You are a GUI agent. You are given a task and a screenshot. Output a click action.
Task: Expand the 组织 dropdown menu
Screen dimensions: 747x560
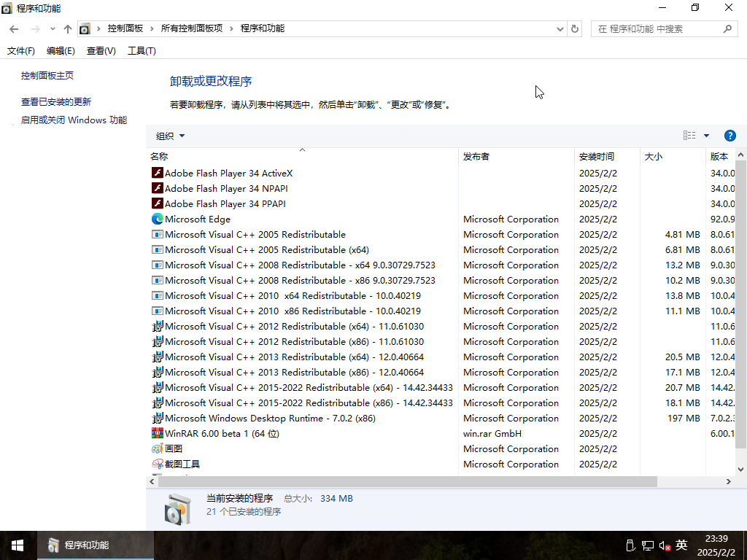[x=171, y=136]
